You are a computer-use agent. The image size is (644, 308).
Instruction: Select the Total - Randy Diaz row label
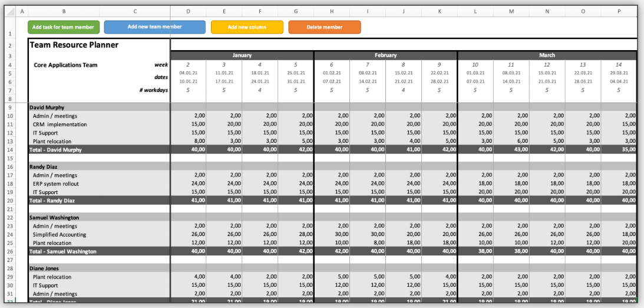[x=52, y=200]
